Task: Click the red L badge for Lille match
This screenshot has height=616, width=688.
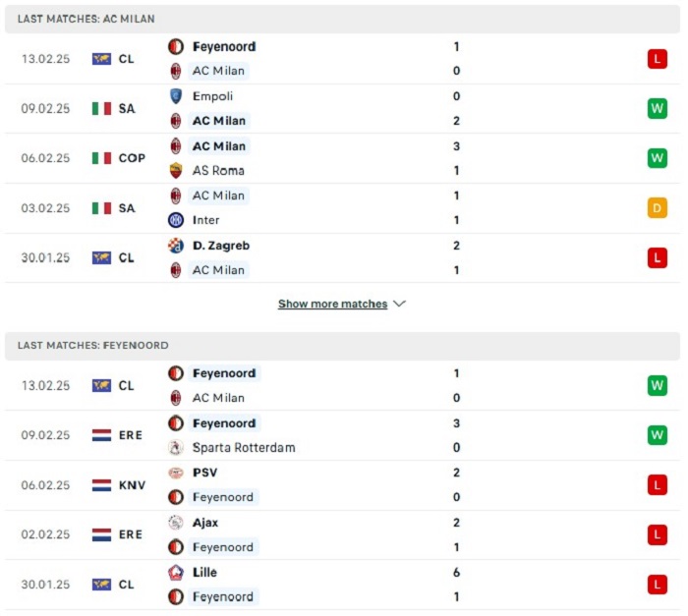Action: (x=657, y=585)
